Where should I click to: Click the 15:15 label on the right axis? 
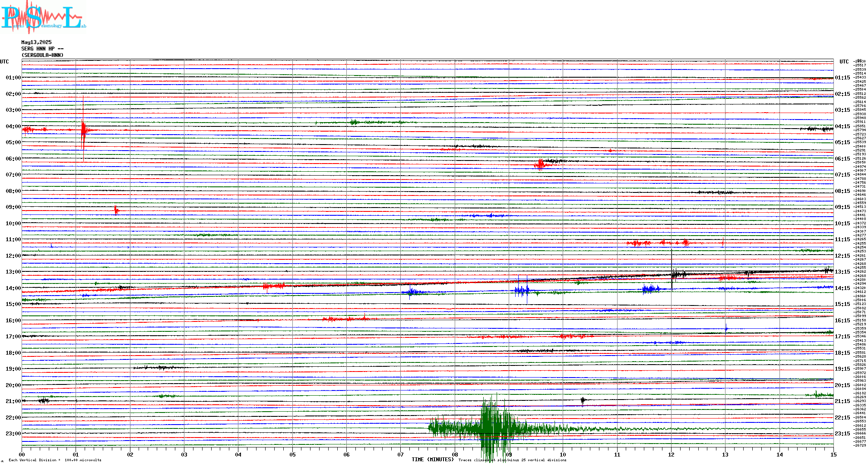pos(843,304)
